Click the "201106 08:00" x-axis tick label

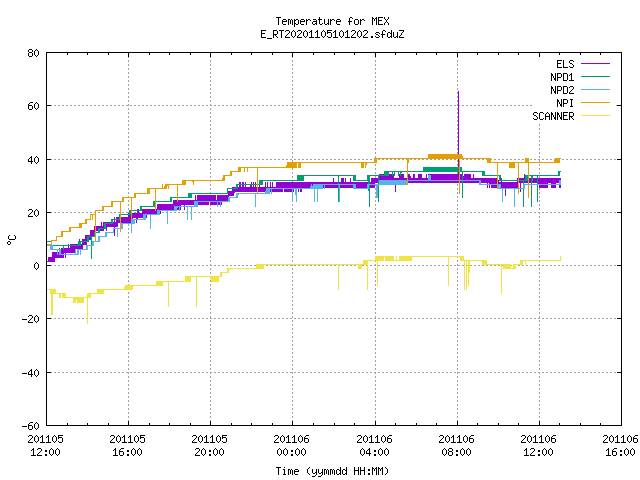456,446
